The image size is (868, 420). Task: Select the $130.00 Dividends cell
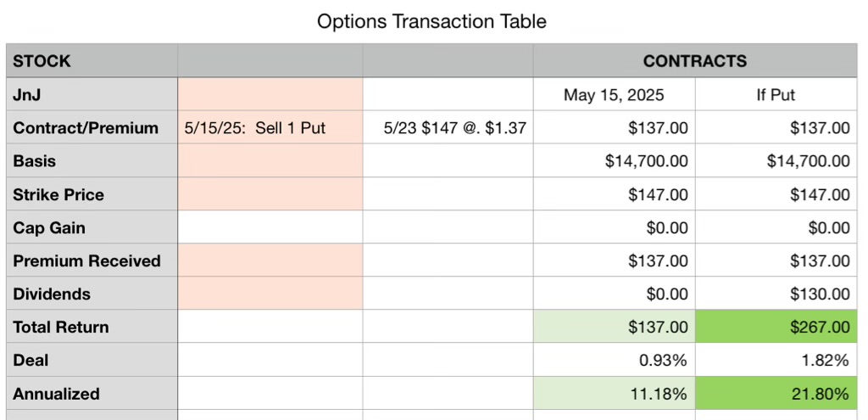click(x=776, y=294)
